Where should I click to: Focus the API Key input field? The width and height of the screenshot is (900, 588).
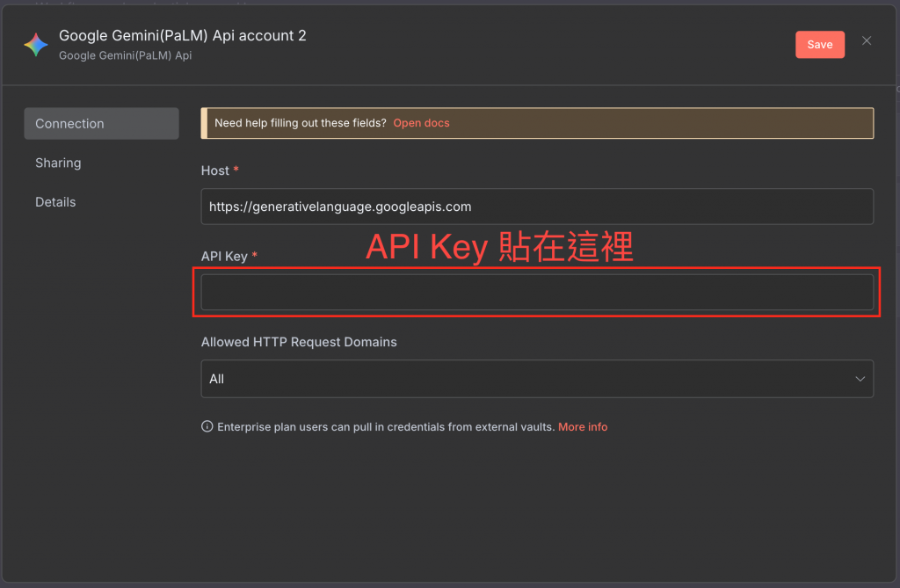point(537,293)
